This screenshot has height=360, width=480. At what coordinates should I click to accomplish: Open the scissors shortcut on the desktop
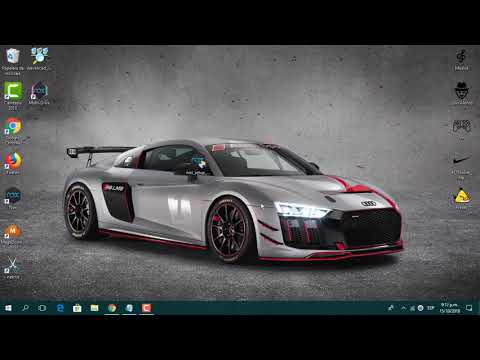click(x=12, y=268)
